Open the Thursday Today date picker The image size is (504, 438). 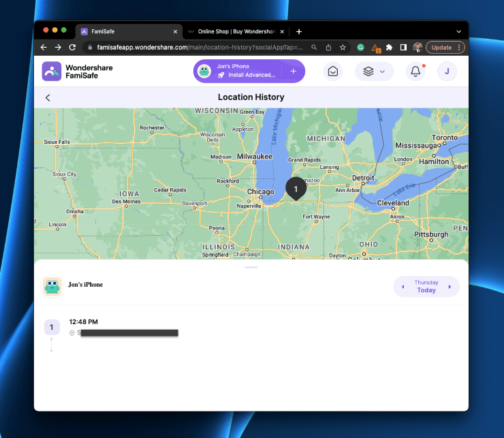click(426, 286)
